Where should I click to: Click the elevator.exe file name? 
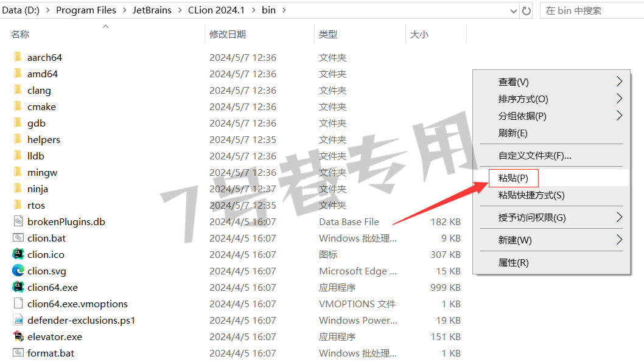55,336
